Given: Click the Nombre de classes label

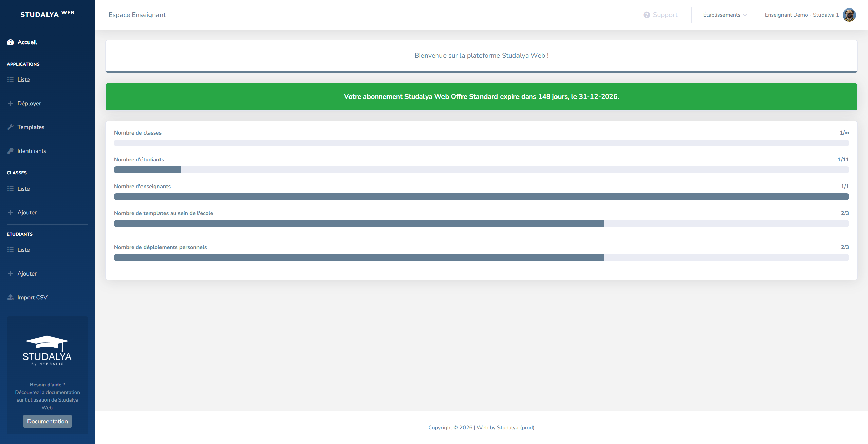Looking at the screenshot, I should [x=138, y=133].
